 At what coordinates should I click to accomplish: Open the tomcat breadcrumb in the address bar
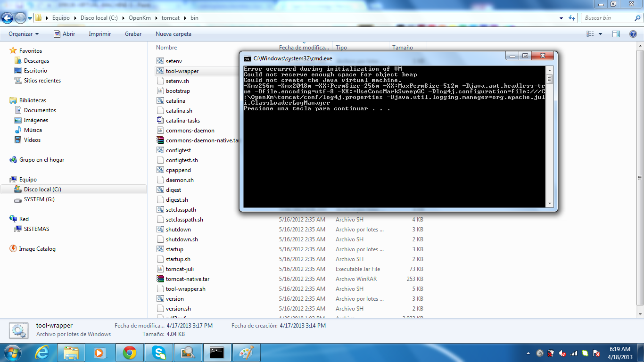point(171,17)
